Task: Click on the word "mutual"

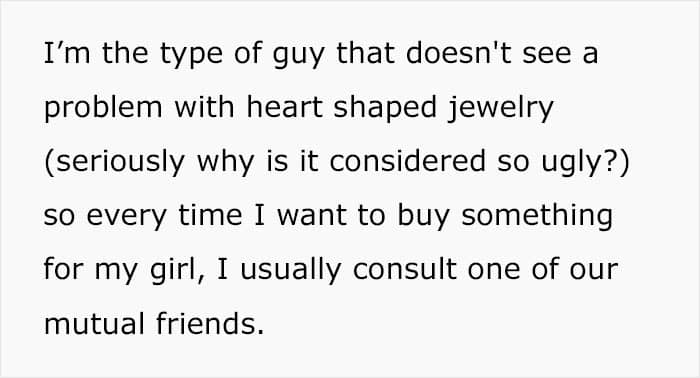Action: tap(94, 324)
